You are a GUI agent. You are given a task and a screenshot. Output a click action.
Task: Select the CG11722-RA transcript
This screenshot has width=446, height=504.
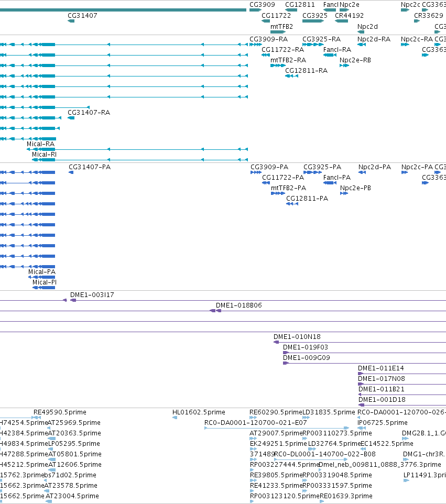282,49
